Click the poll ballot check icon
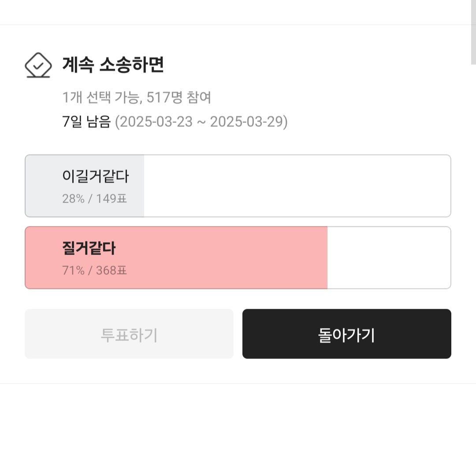The width and height of the screenshot is (476, 450). click(38, 65)
